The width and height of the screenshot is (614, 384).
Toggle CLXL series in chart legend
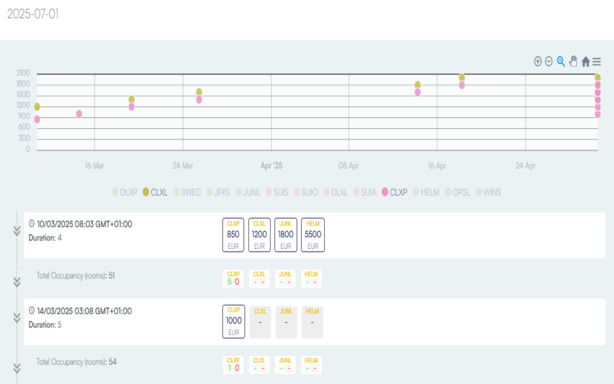tap(155, 192)
